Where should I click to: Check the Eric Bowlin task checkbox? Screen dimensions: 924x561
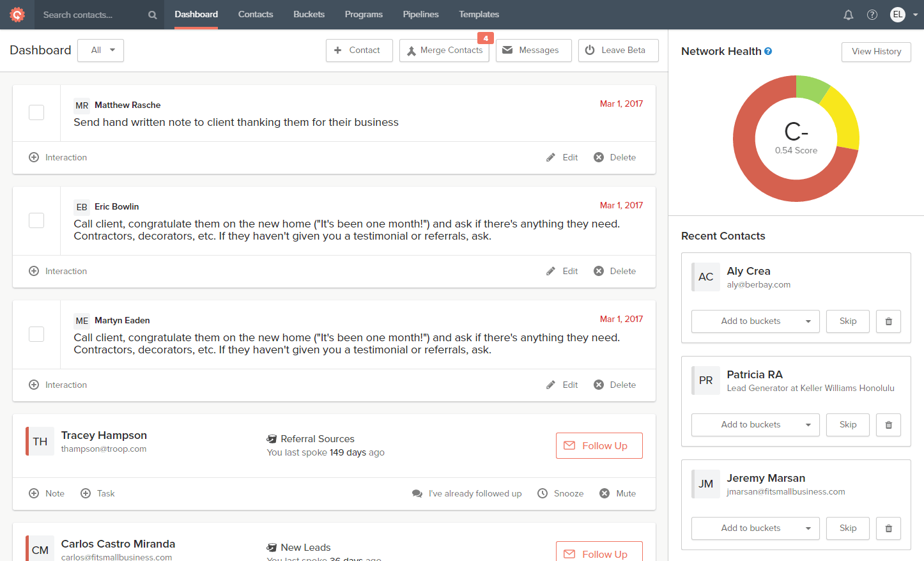(36, 220)
